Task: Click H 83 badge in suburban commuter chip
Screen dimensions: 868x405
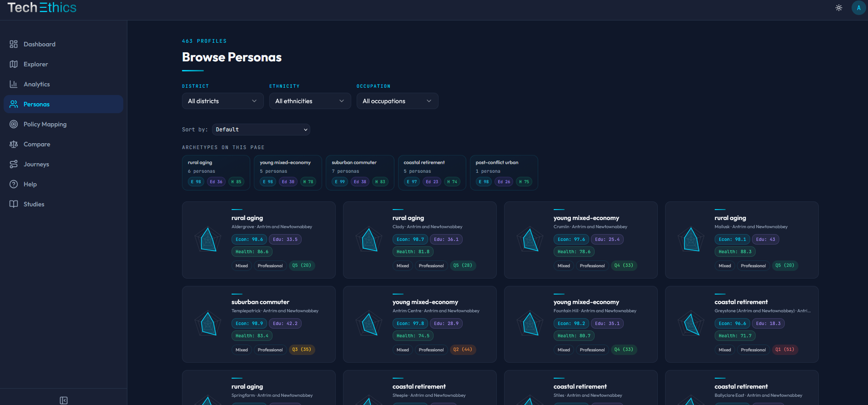Action: pyautogui.click(x=380, y=182)
